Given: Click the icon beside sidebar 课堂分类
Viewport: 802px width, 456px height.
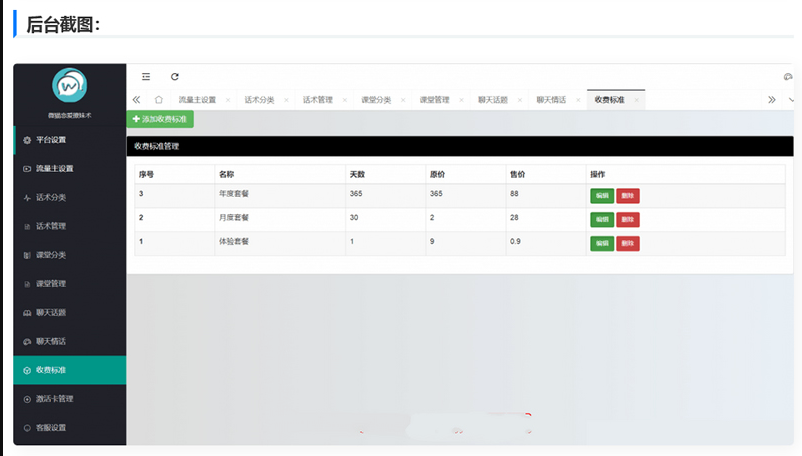Looking at the screenshot, I should [x=27, y=255].
